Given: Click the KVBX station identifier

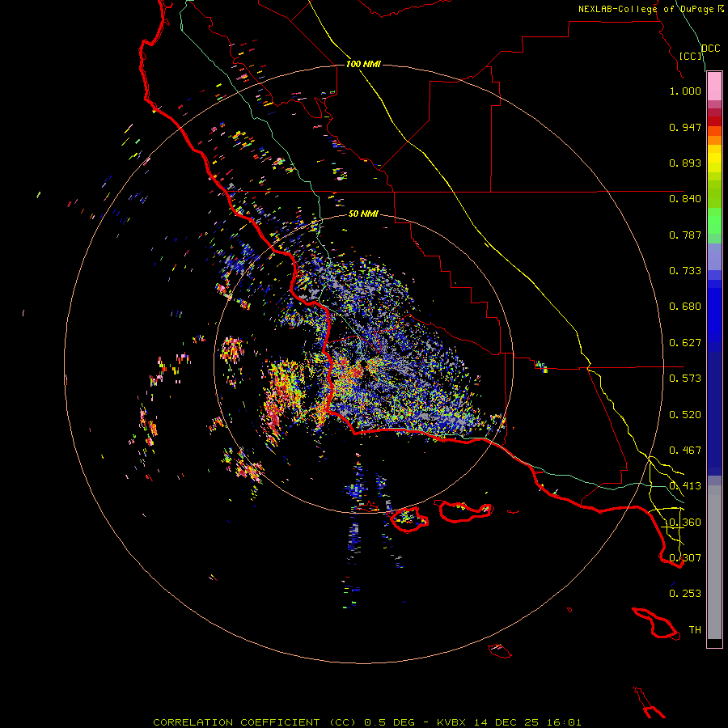Looking at the screenshot, I should 453,722.
